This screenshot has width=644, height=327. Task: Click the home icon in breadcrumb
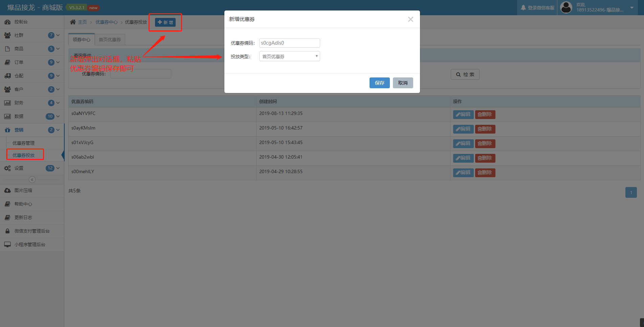pyautogui.click(x=73, y=22)
